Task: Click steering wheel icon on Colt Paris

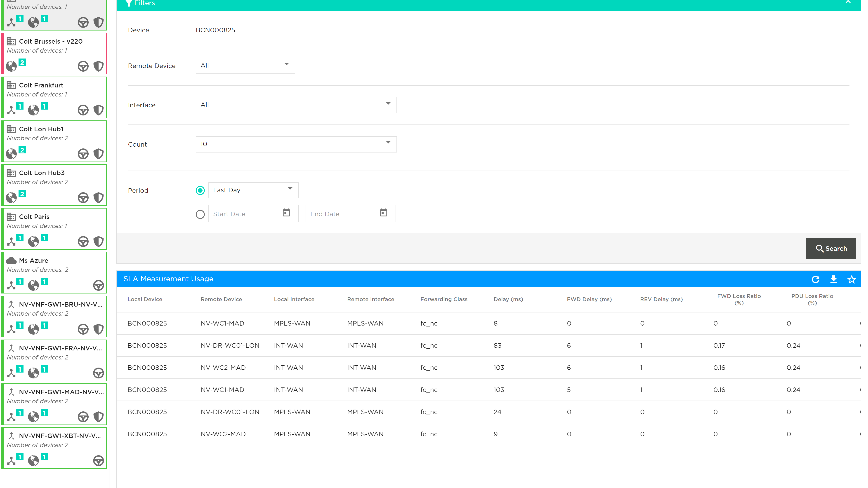Action: (x=83, y=242)
